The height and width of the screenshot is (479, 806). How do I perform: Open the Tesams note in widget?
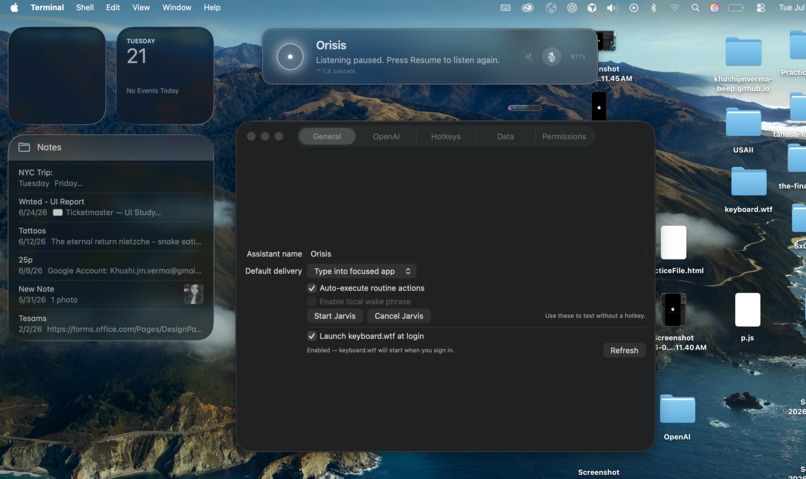point(111,324)
